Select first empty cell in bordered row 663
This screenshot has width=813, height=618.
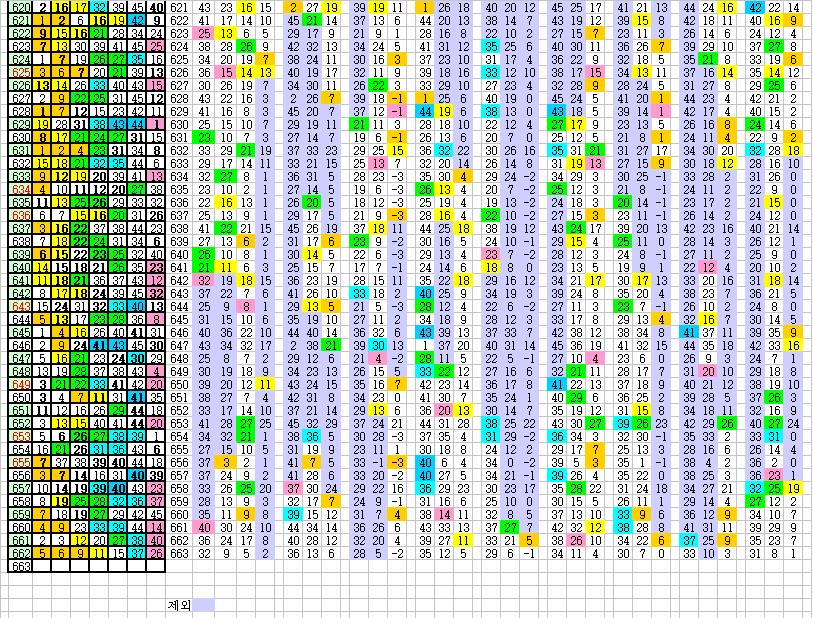42,566
